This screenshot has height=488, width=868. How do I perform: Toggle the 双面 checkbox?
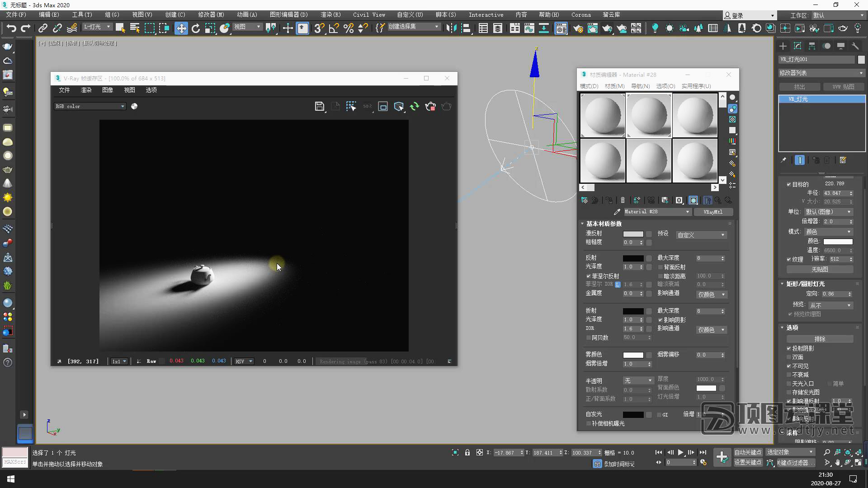[789, 357]
